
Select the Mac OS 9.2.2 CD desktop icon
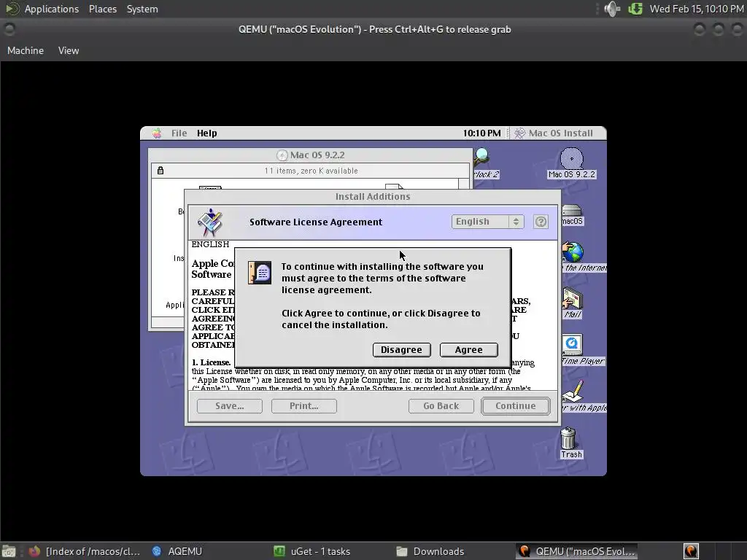pyautogui.click(x=572, y=163)
